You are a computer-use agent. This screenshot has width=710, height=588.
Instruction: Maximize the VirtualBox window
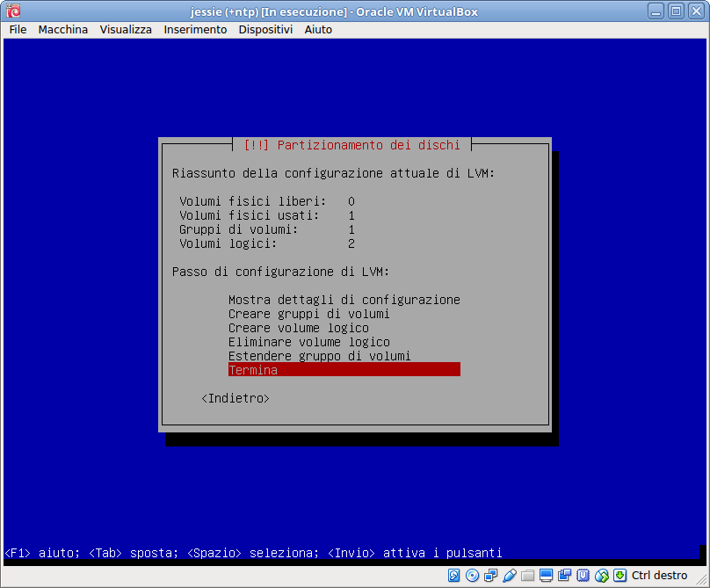tap(676, 11)
